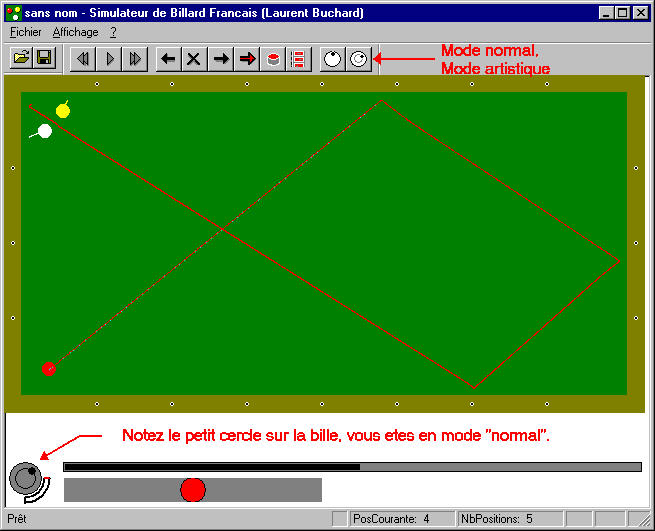This screenshot has height=531, width=655.
Task: Click the red list toolbar icon
Action: [x=297, y=59]
